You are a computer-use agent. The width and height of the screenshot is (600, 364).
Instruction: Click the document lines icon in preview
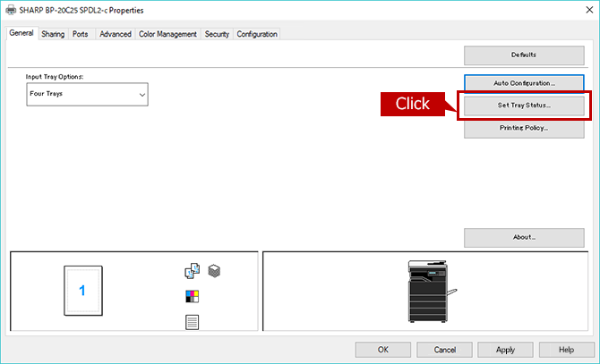[193, 322]
